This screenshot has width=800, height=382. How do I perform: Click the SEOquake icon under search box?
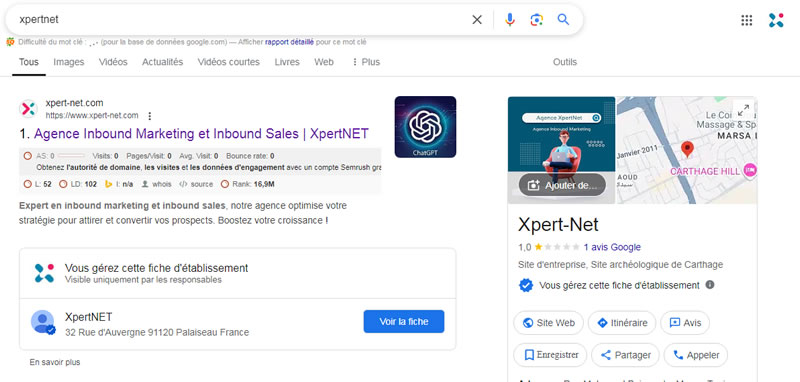[10, 42]
